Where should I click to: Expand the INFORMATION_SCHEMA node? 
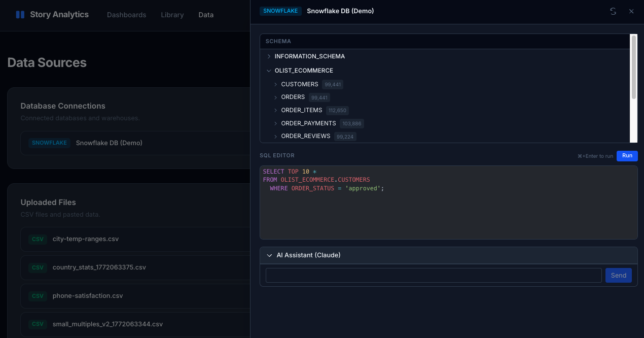[269, 56]
